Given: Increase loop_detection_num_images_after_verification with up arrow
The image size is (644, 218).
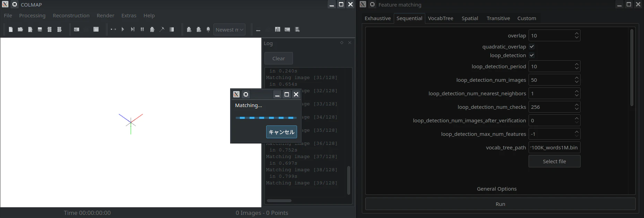Looking at the screenshot, I should [x=576, y=118].
